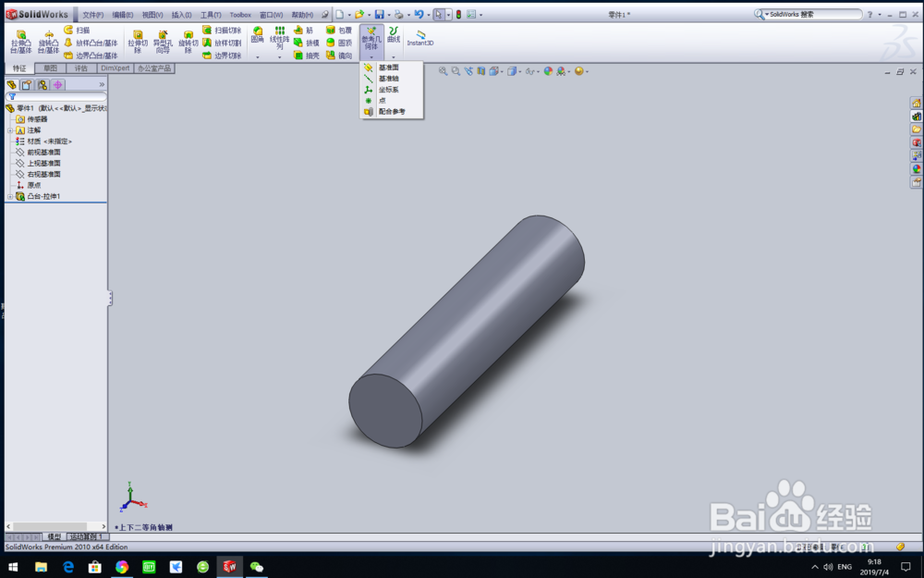Pick the 边界凸台/基体 boundary boss tool
Viewport: 924px width, 578px height.
(x=91, y=55)
